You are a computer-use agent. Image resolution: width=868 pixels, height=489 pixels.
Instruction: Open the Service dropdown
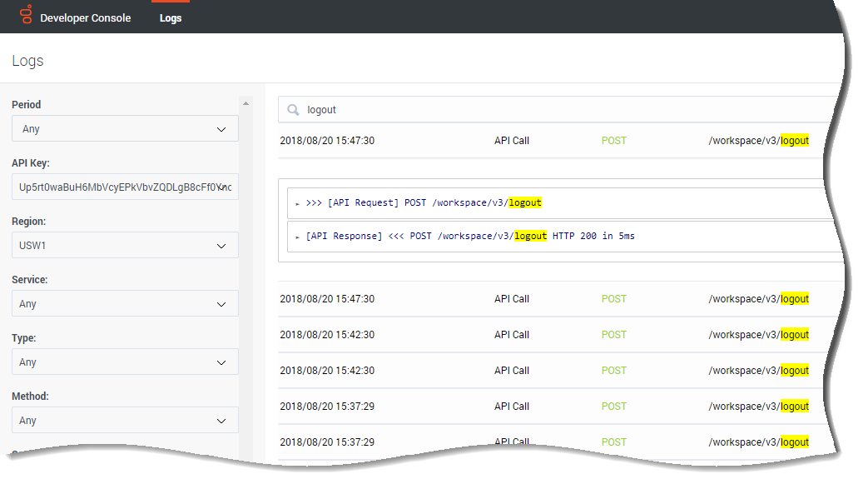[125, 303]
